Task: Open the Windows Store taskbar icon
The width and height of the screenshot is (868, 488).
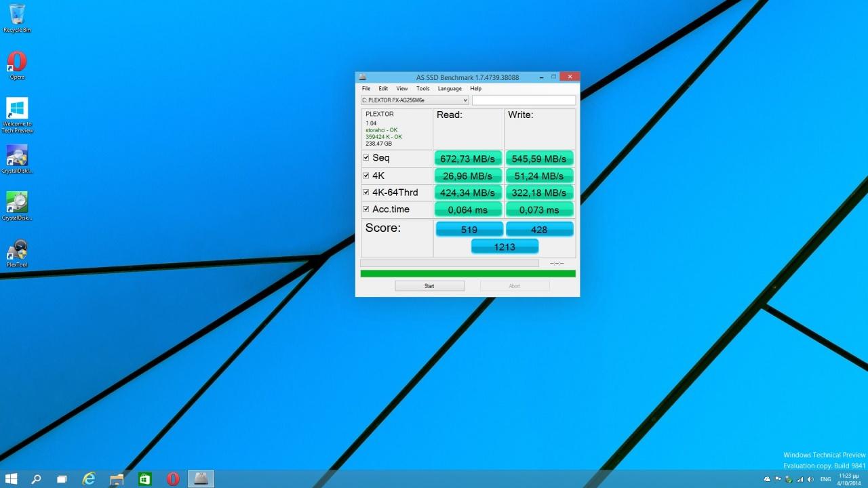Action: 144,479
